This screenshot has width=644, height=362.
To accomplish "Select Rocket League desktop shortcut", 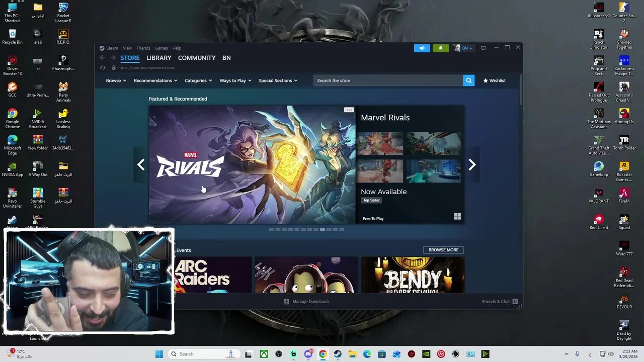I will point(63,13).
